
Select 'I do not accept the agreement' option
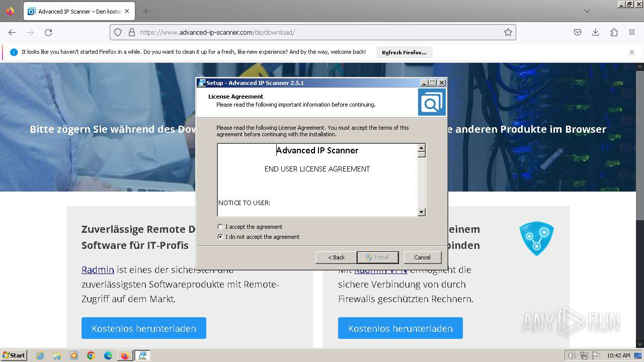[x=220, y=237]
